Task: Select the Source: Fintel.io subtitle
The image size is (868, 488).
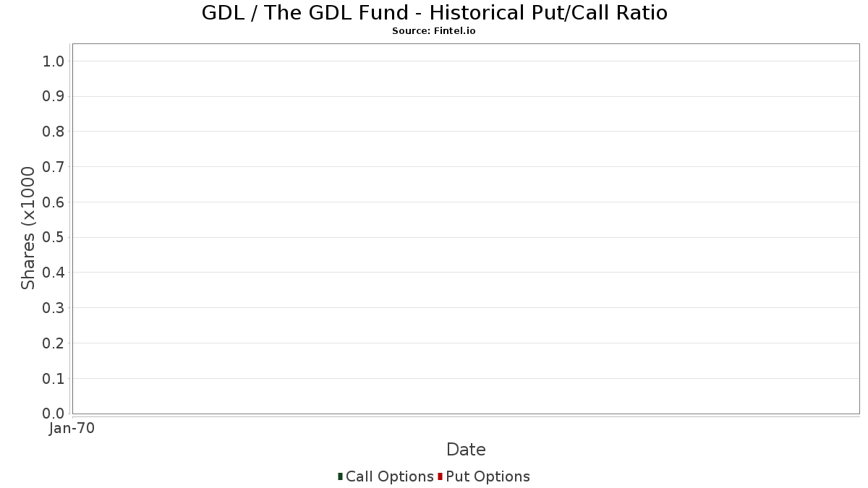Action: tap(434, 31)
